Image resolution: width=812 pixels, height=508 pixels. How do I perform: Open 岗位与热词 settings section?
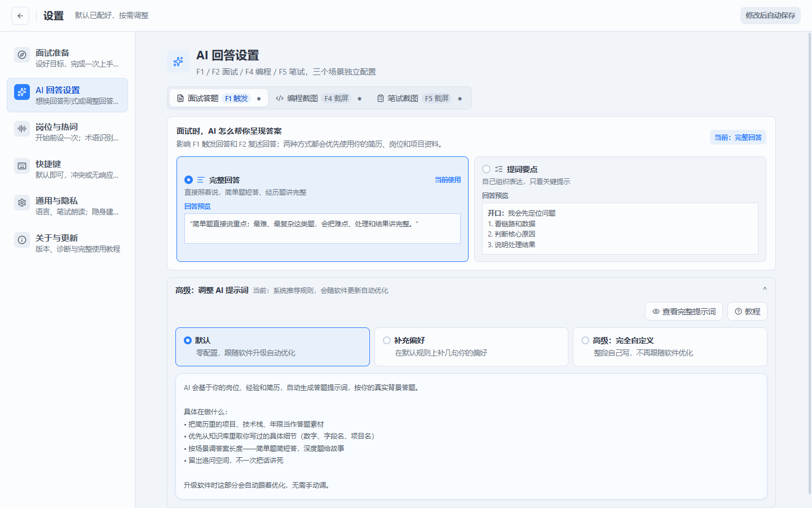click(67, 132)
